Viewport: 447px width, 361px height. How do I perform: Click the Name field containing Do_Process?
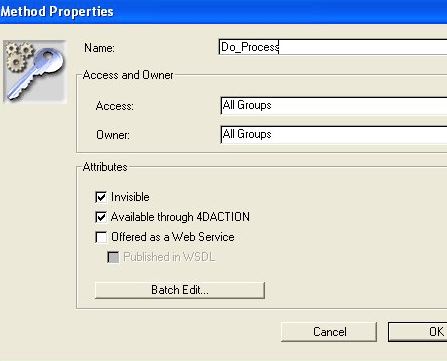tap(333, 47)
